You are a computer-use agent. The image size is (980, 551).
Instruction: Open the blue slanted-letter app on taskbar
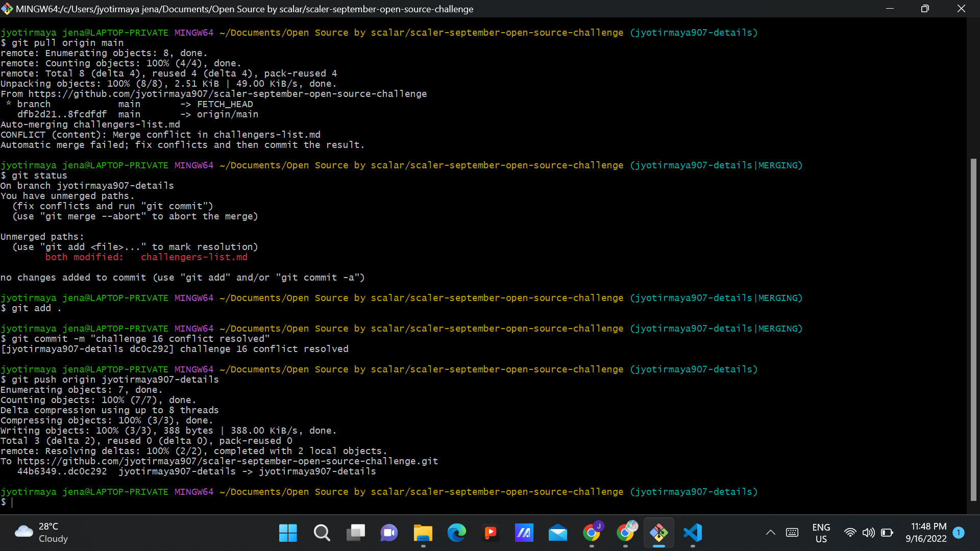click(524, 533)
